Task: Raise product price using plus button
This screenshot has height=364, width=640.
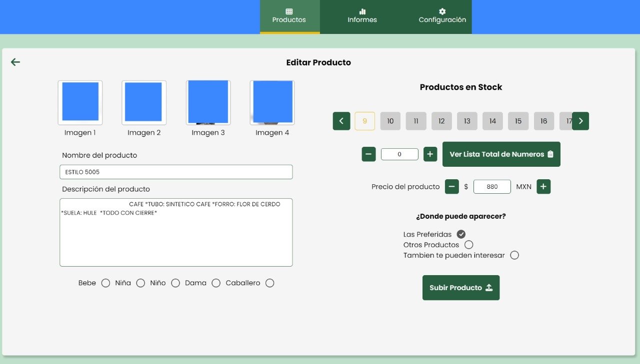Action: (543, 187)
